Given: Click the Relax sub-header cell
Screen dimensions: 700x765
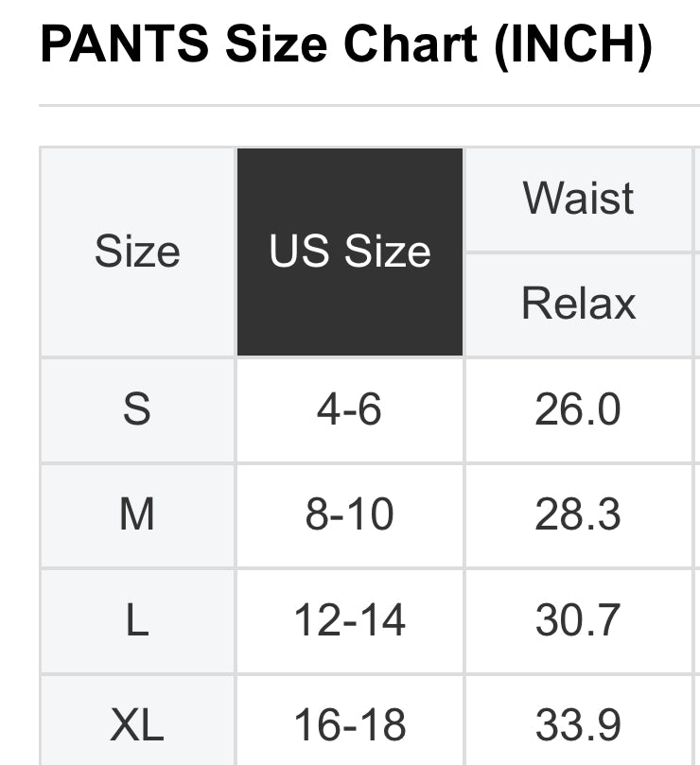Looking at the screenshot, I should (579, 304).
